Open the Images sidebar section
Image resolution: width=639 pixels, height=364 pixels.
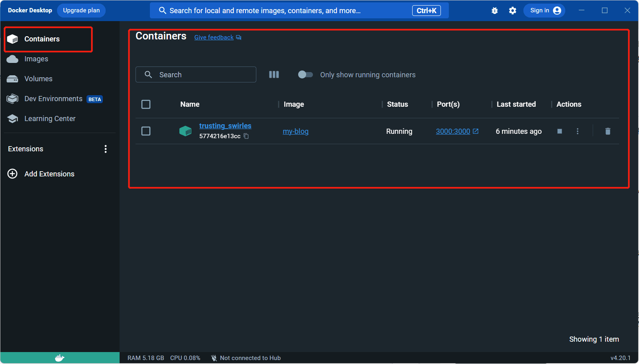click(60, 59)
